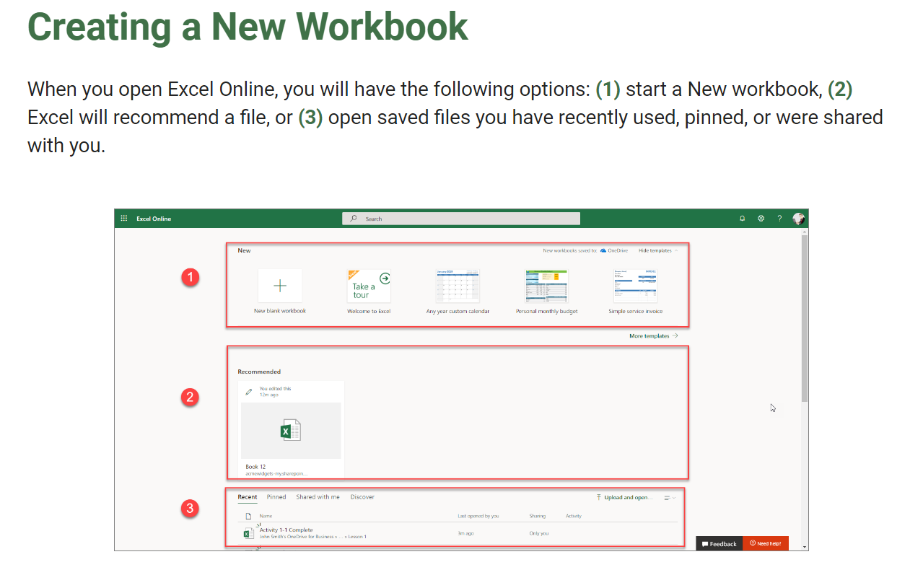This screenshot has height=588, width=923.
Task: Click the help question mark icon
Action: pyautogui.click(x=779, y=219)
